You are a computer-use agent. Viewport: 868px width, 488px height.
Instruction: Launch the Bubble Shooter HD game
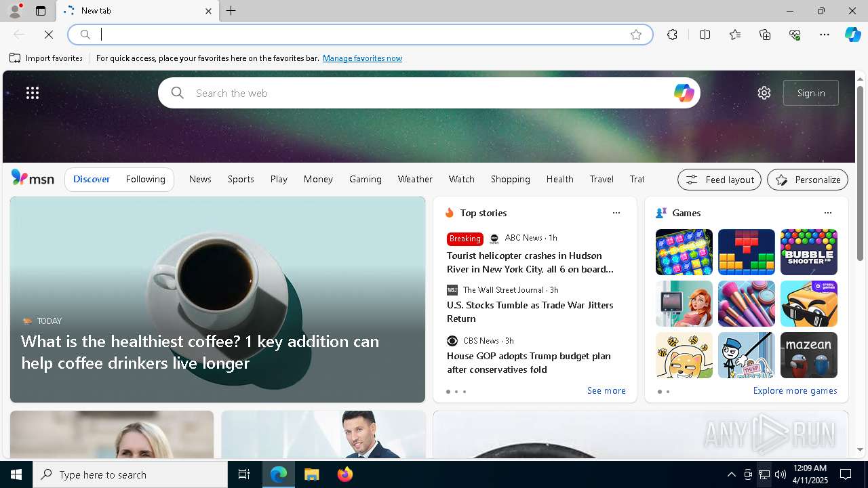(809, 252)
